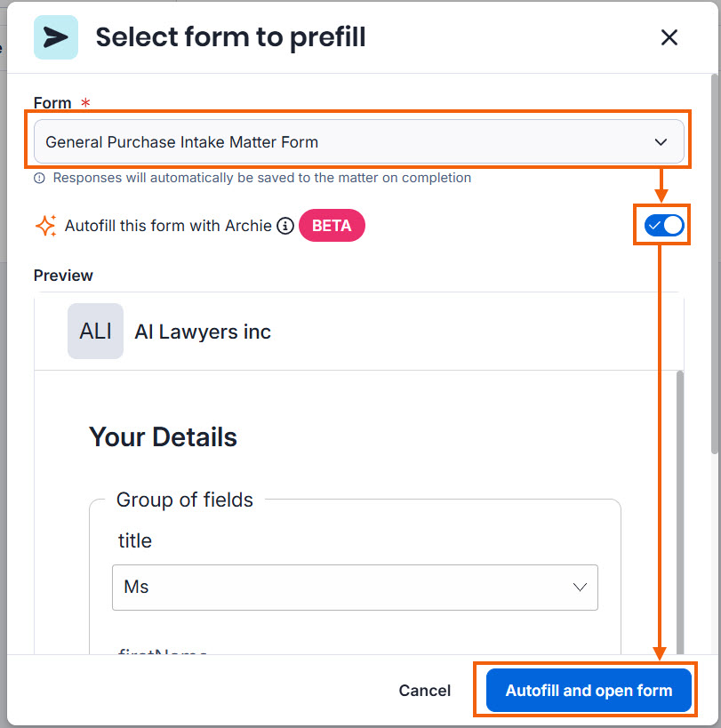Expand the Form dropdown chevron arrow
This screenshot has height=728, width=721.
tap(661, 142)
